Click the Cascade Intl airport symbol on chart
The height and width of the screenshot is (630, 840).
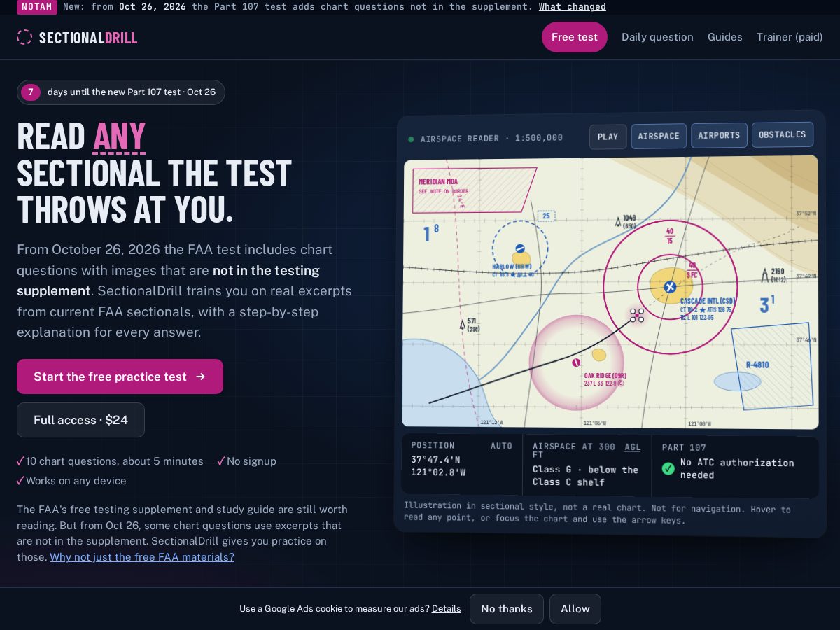[670, 287]
